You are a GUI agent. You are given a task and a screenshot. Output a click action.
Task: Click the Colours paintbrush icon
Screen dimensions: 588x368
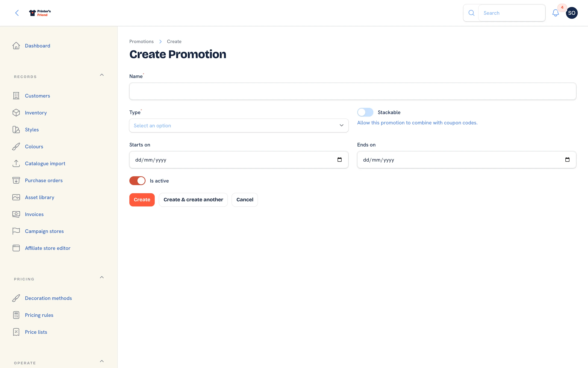point(16,146)
